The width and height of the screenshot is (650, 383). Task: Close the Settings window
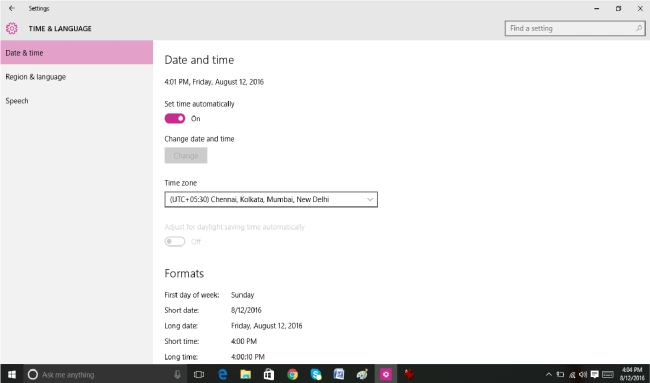pos(640,8)
